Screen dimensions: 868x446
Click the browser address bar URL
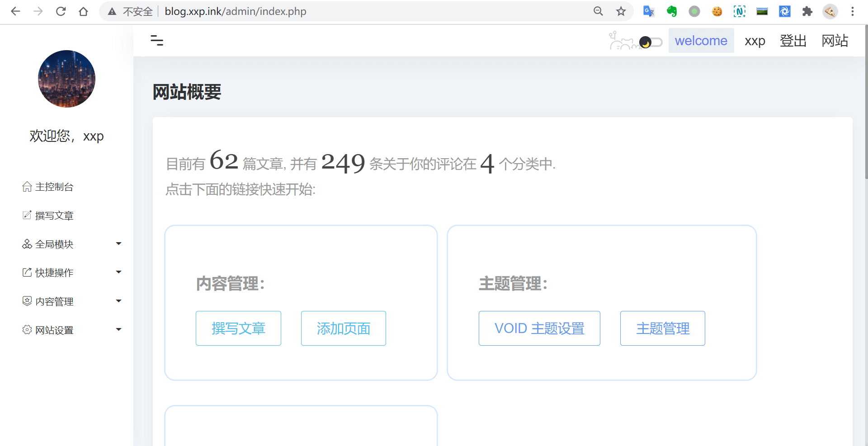(x=235, y=11)
